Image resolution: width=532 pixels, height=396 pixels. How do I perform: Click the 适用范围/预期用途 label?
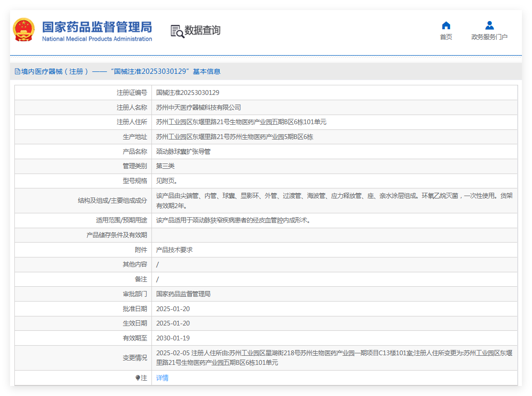pyautogui.click(x=121, y=220)
